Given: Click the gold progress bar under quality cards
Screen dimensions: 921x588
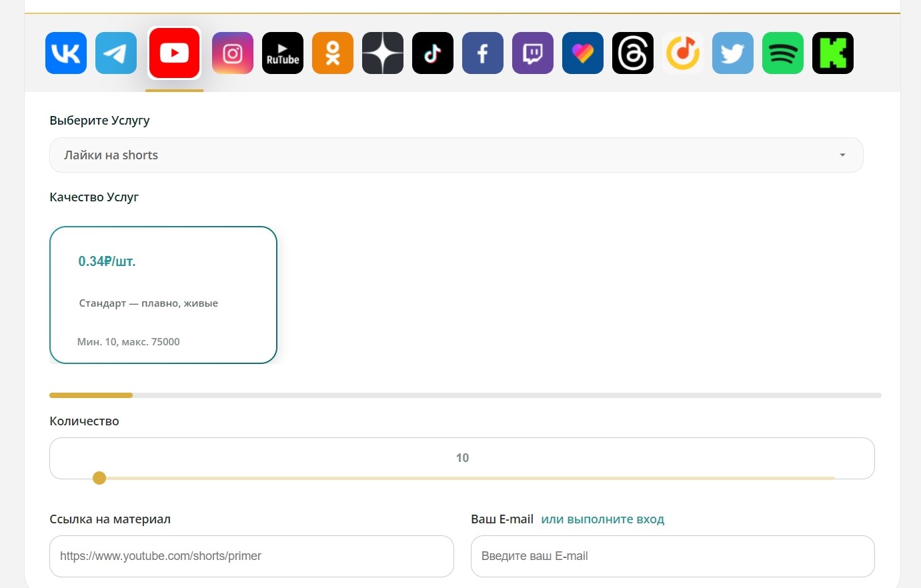Looking at the screenshot, I should (x=91, y=395).
